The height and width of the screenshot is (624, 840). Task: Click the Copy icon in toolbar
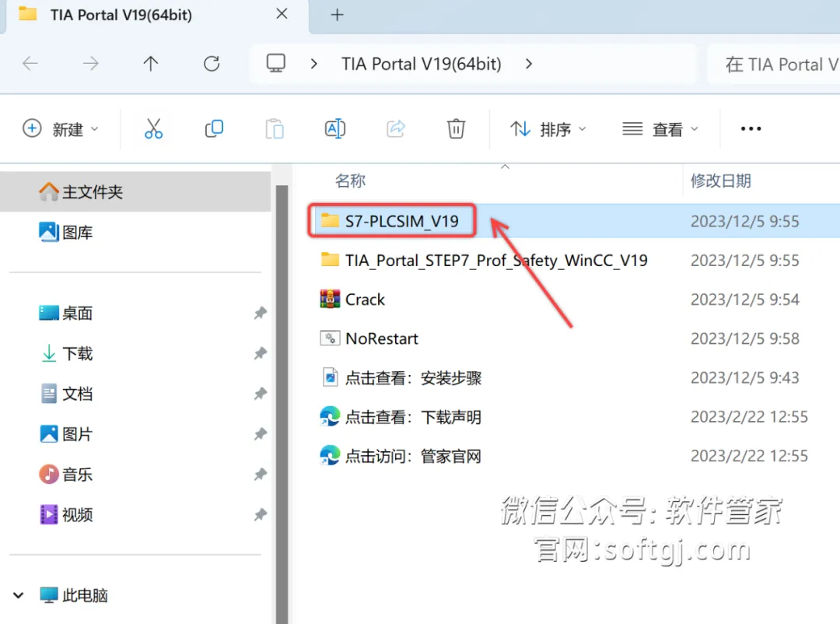(215, 128)
